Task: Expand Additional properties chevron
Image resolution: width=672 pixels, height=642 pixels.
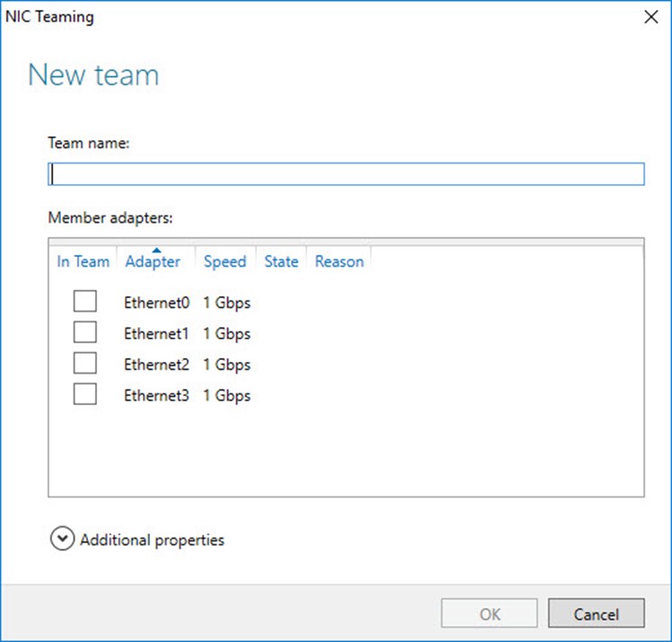Action: pyautogui.click(x=62, y=539)
